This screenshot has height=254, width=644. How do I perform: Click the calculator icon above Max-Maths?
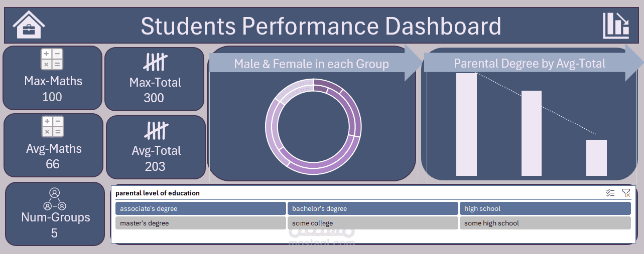tap(52, 59)
